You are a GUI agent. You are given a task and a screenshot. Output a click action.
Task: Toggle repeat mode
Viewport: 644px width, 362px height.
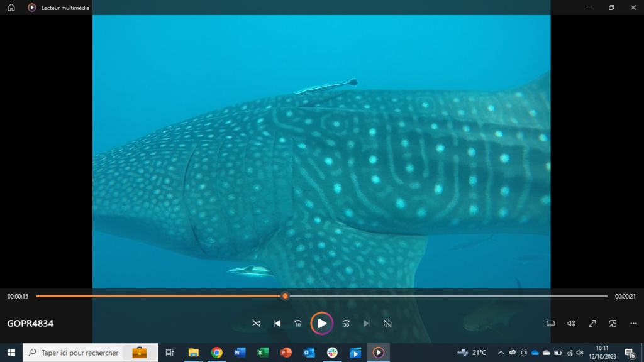click(x=387, y=323)
